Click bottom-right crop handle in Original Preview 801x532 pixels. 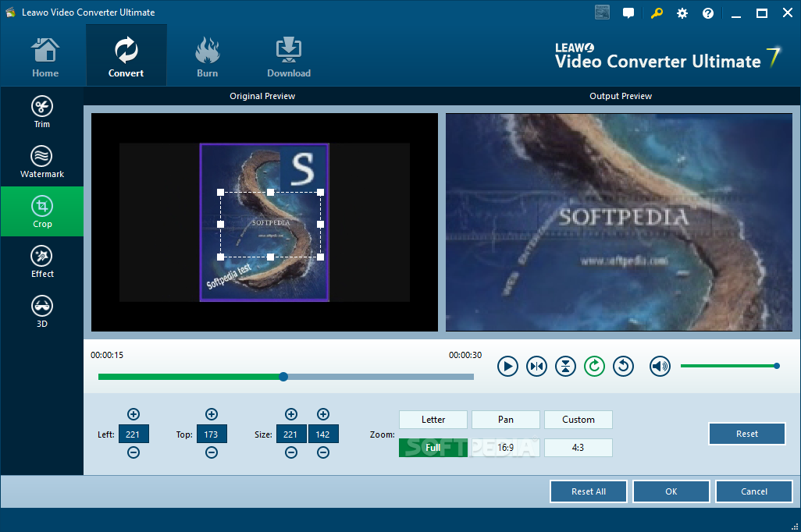[320, 257]
